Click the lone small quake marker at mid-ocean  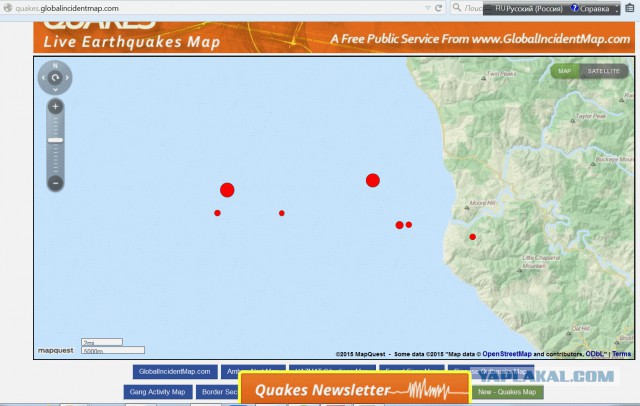coord(282,213)
